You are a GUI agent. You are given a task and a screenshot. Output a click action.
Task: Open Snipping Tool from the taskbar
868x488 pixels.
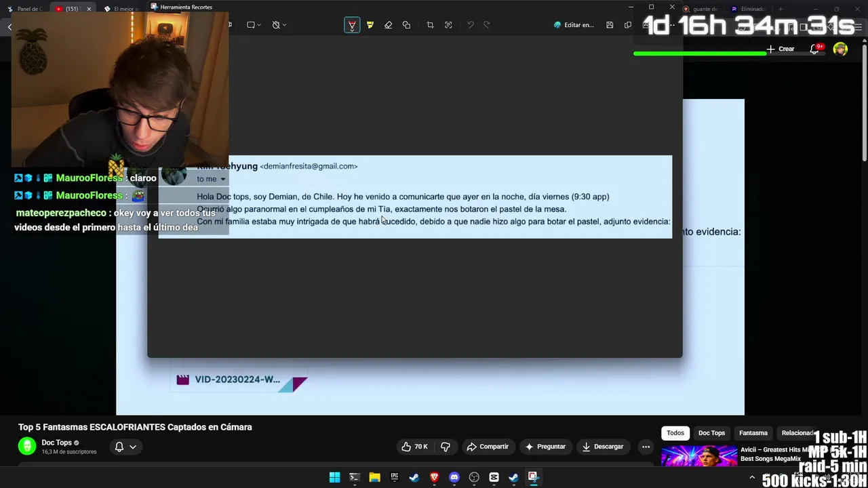coord(534,477)
